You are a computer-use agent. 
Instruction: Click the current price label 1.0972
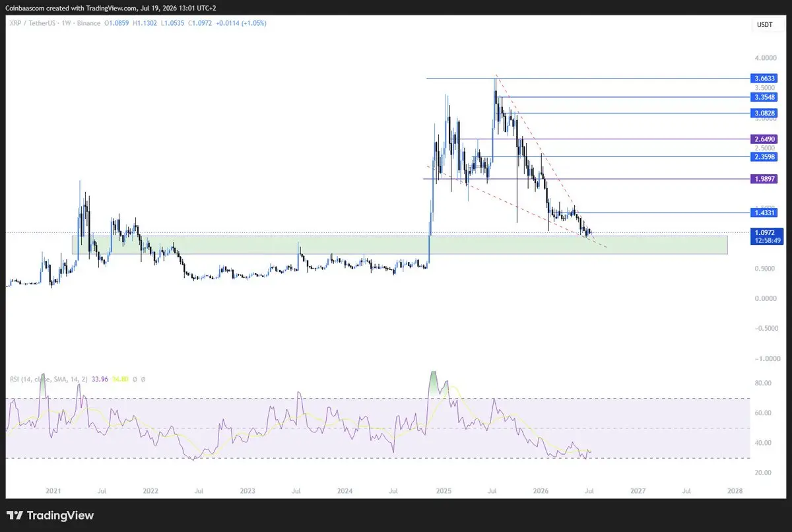point(765,232)
